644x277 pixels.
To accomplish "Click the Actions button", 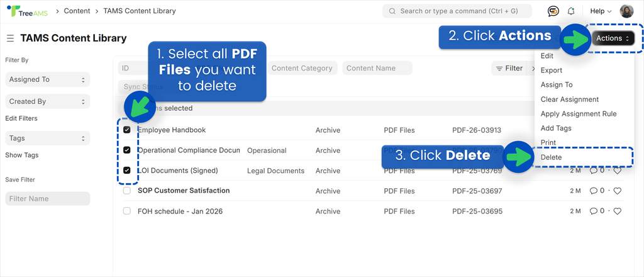I will (613, 38).
